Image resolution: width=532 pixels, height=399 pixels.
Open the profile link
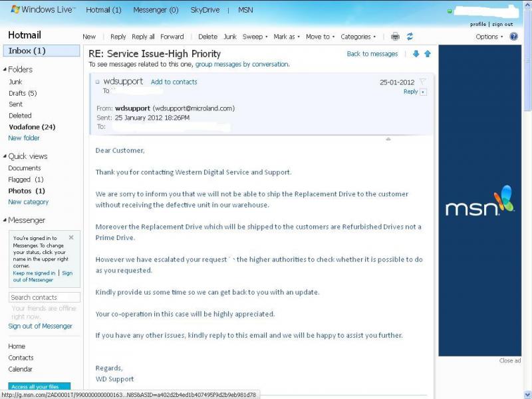click(x=477, y=24)
